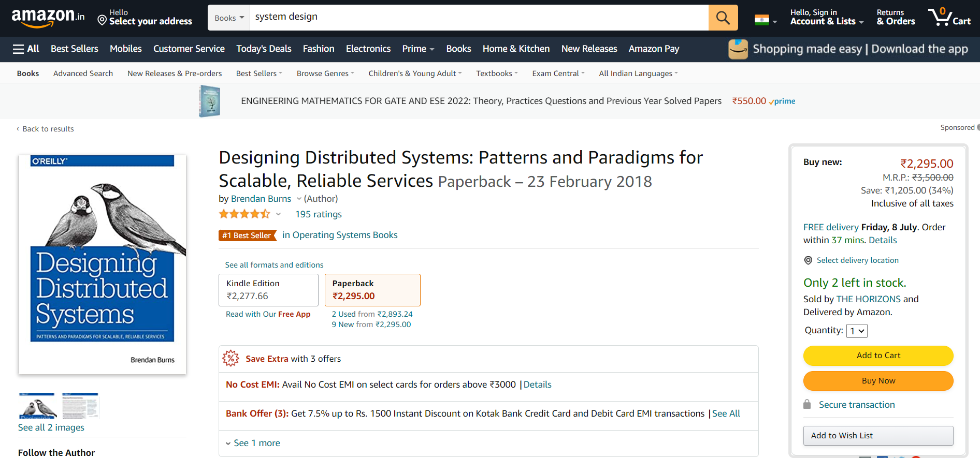The height and width of the screenshot is (458, 980).
Task: Focus the search text field
Action: tap(479, 18)
